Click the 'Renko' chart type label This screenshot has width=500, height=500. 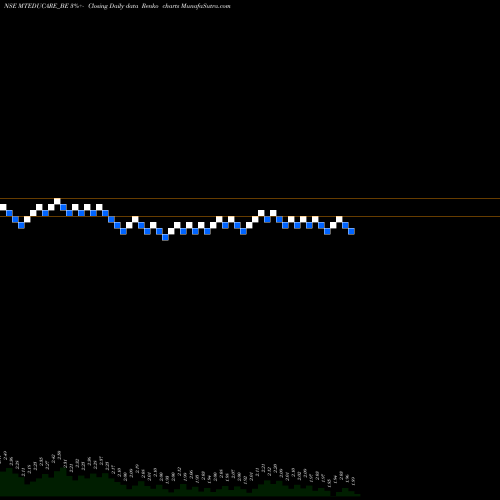click(150, 6)
